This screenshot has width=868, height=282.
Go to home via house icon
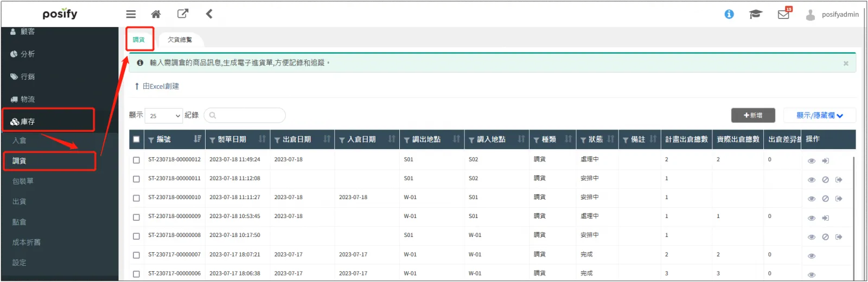tap(156, 15)
